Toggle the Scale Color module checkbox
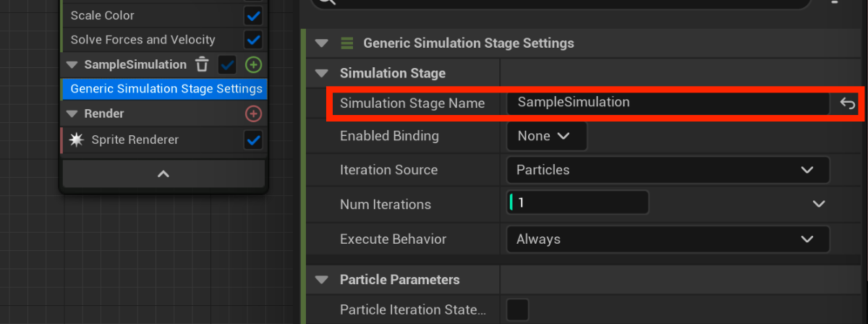The width and height of the screenshot is (868, 324). click(x=253, y=15)
